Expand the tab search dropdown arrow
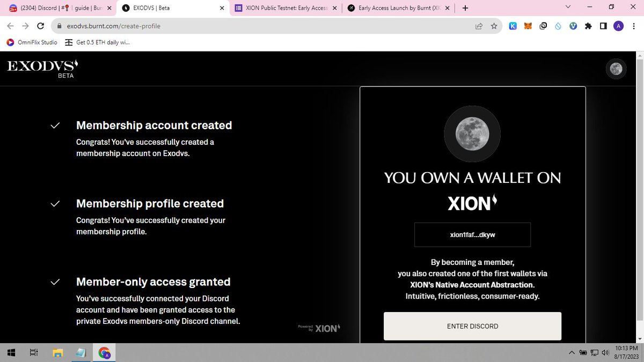The height and width of the screenshot is (362, 644). point(568,7)
